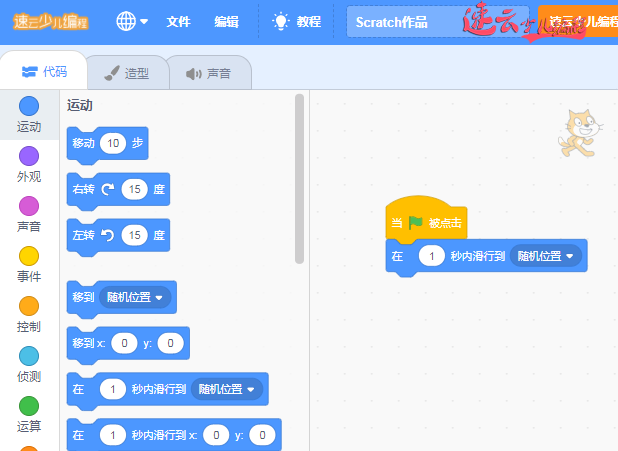The height and width of the screenshot is (451, 618).
Task: Click seconds input in workspace 滑行到 block
Action: (432, 256)
